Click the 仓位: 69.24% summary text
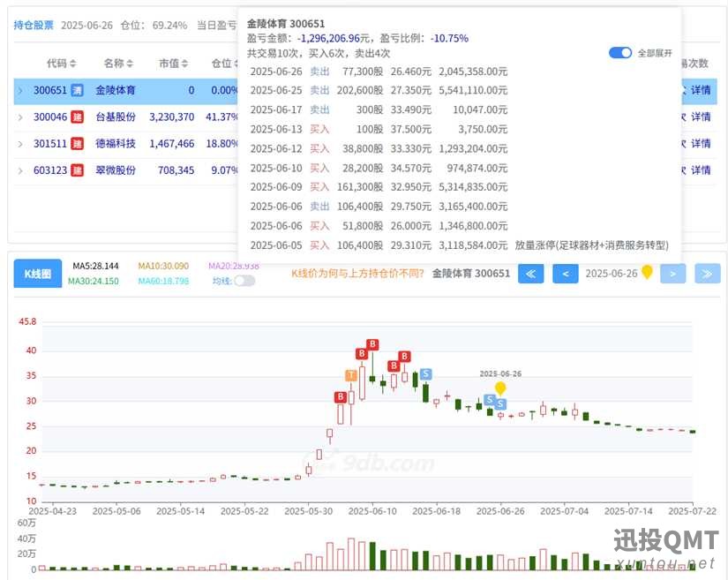Viewport: 728px width, 580px height. (154, 25)
